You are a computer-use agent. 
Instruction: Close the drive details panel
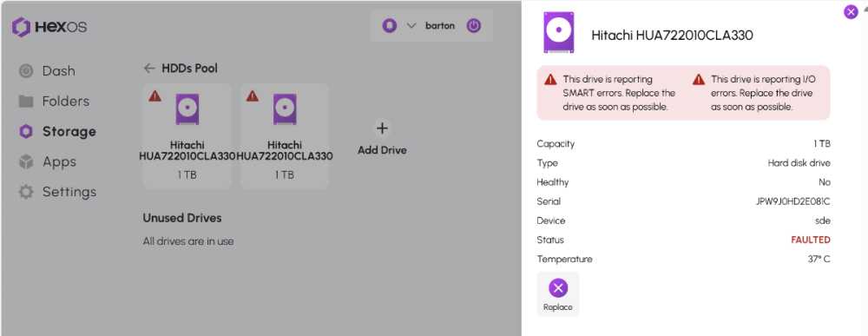pos(851,11)
